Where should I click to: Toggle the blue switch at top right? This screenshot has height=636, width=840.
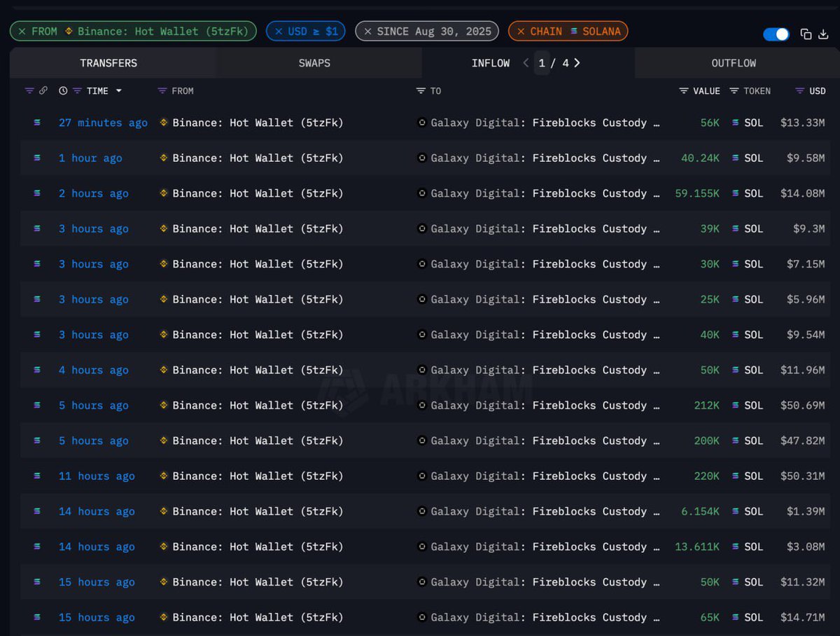(x=776, y=34)
